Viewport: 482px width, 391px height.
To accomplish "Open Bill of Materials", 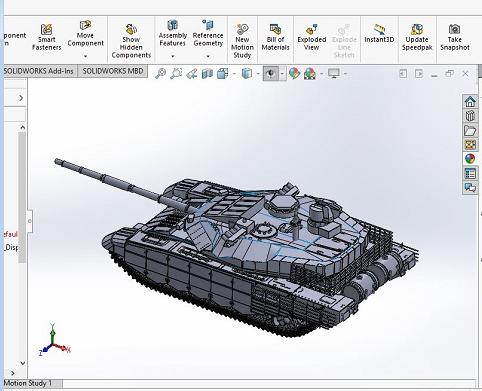I will click(x=275, y=37).
